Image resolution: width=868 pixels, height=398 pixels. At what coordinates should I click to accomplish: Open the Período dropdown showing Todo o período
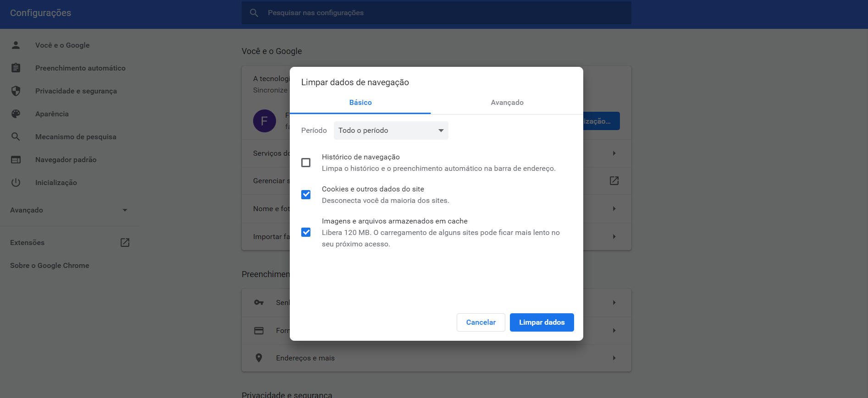click(x=391, y=131)
